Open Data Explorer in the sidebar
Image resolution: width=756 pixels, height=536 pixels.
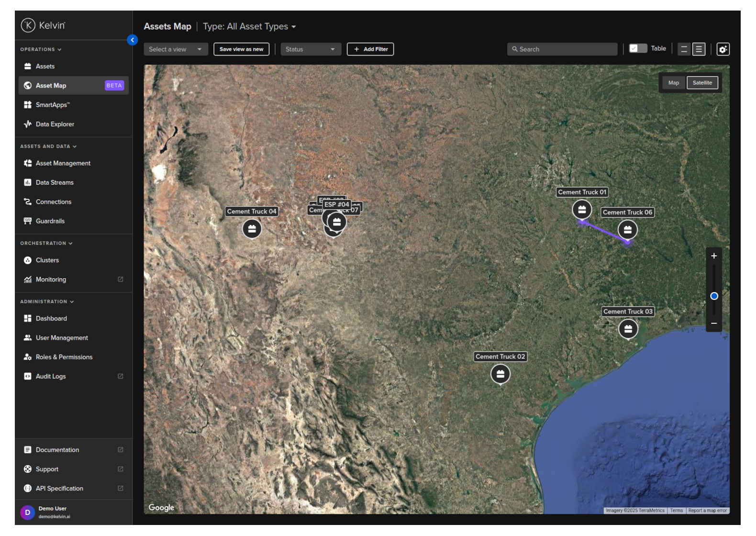55,124
